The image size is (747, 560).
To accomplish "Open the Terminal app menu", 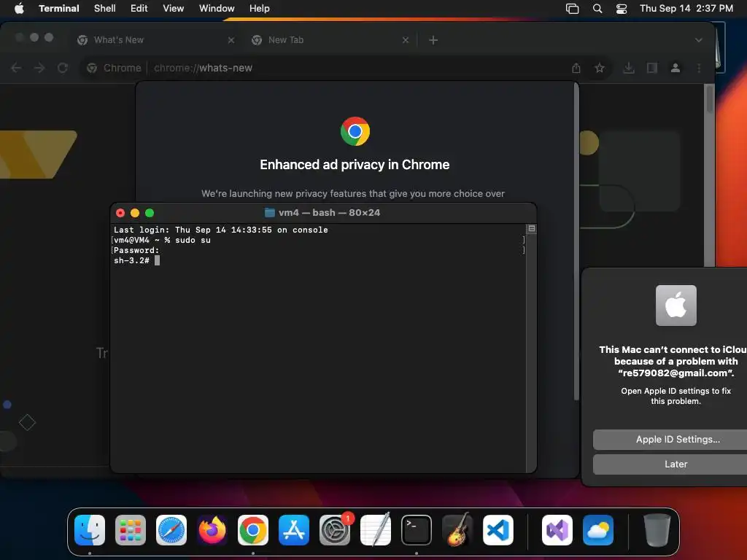I will 59,8.
